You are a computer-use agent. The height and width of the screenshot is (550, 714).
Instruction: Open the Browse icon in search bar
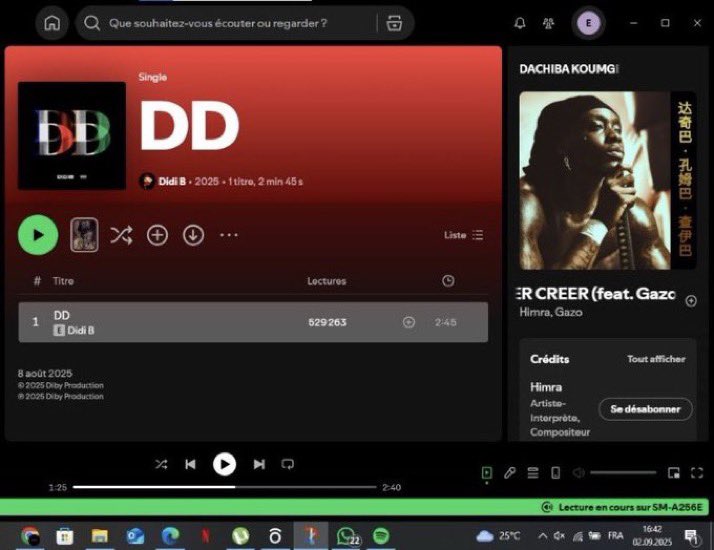coord(394,23)
